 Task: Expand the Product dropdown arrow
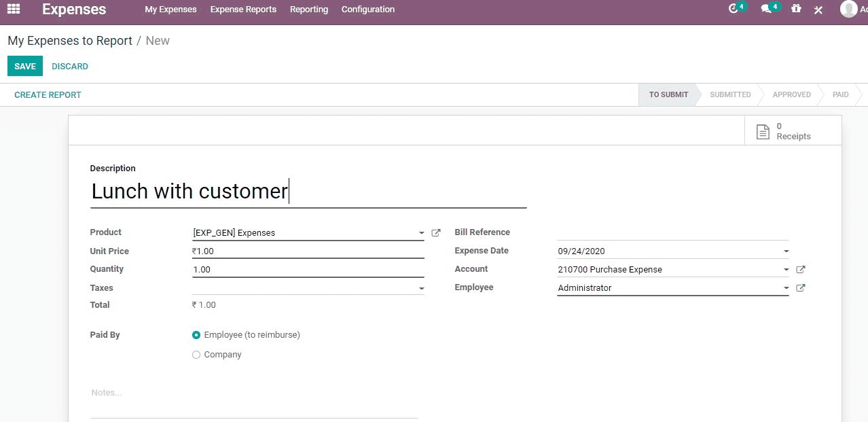(x=421, y=233)
